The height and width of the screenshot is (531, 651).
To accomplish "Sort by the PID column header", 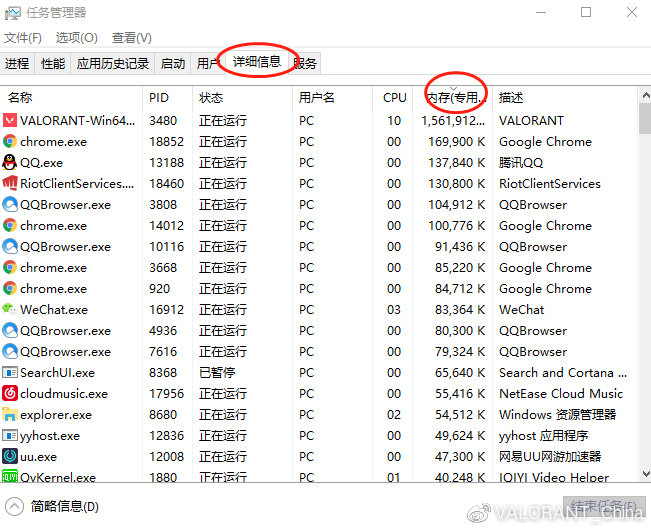I will 168,98.
